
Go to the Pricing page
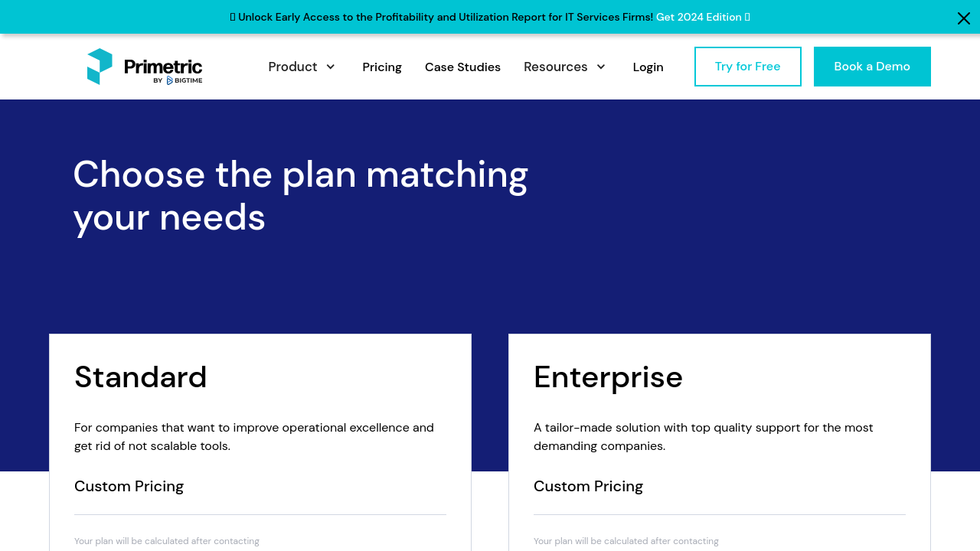point(382,67)
